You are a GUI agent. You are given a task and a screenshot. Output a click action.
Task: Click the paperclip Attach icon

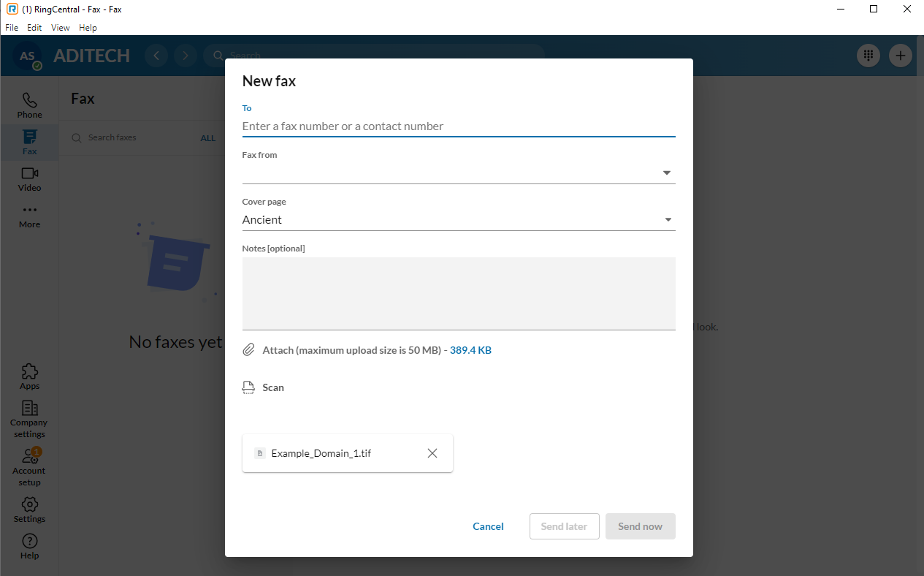(248, 350)
